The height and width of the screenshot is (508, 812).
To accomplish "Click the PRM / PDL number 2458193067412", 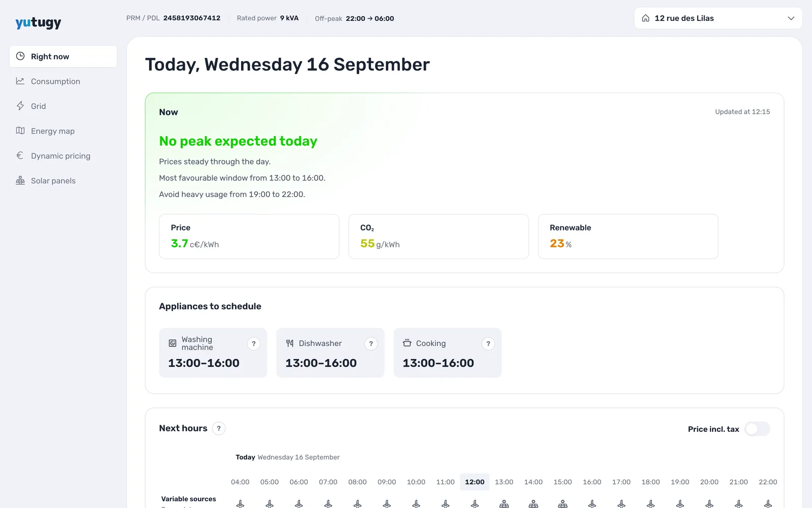I will tap(192, 18).
